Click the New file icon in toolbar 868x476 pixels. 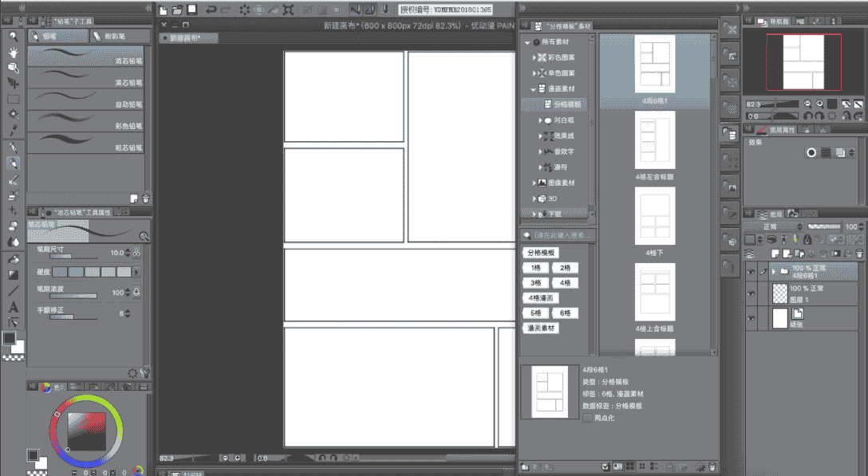(164, 10)
